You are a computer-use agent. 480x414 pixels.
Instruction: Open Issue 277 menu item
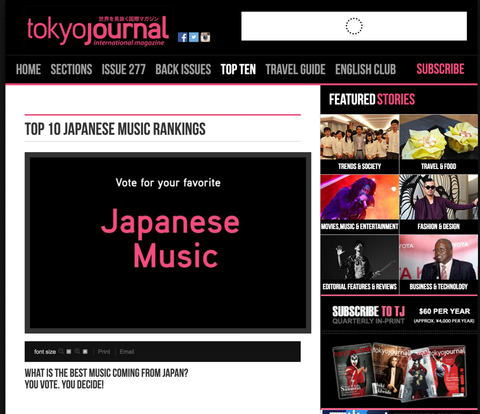pos(124,69)
